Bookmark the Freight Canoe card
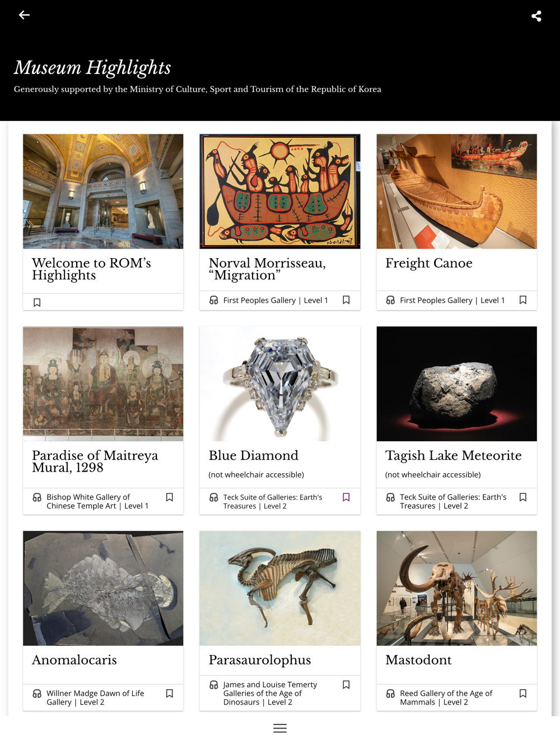The height and width of the screenshot is (747, 560). pos(523,300)
